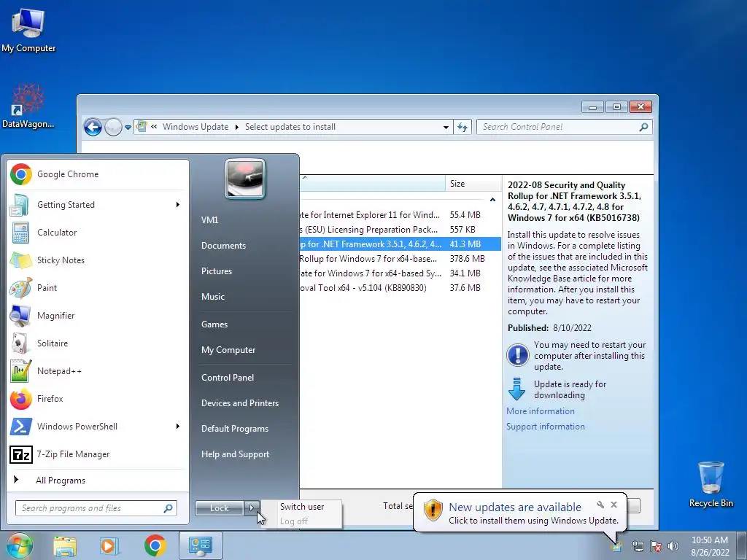747x560 pixels.
Task: Open shutdown options arrow beside Lock
Action: click(x=252, y=508)
